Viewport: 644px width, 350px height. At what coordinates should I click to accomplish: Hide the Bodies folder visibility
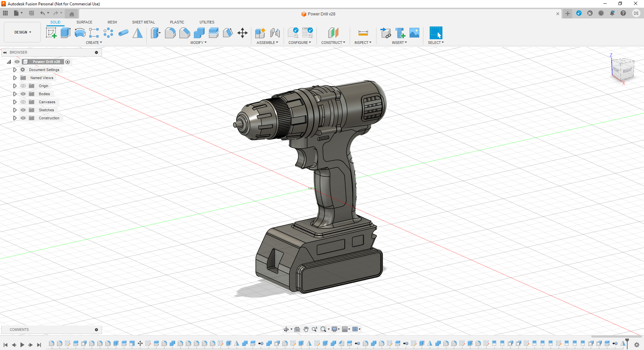[x=23, y=94]
